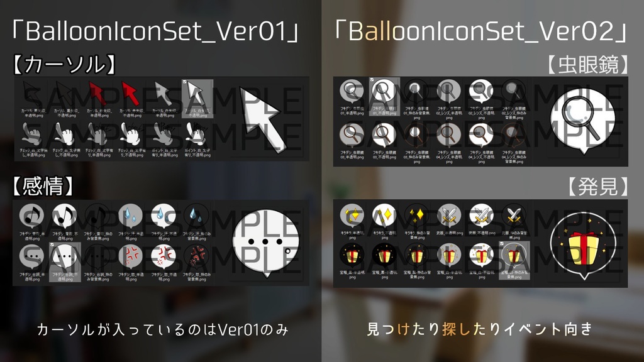The image size is (644, 362).
Task: Uncheck the checkbox on the selected white cursor thumbnail
Action: [x=185, y=82]
